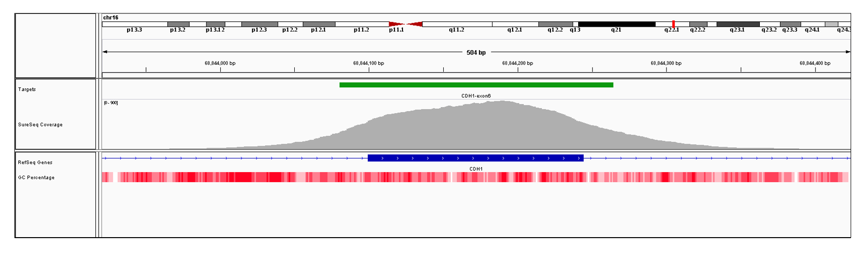Image resolution: width=868 pixels, height=255 pixels.
Task: Select the GC Percentage track label
Action: [x=36, y=177]
